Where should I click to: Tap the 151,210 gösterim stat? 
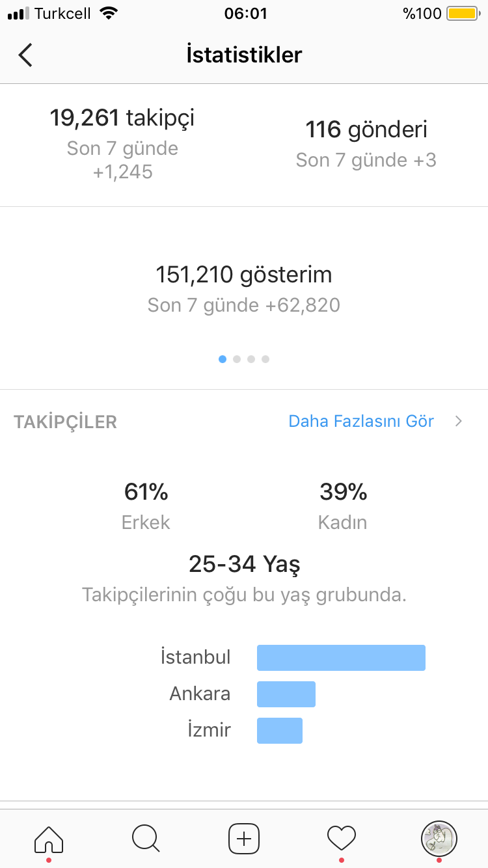(244, 289)
